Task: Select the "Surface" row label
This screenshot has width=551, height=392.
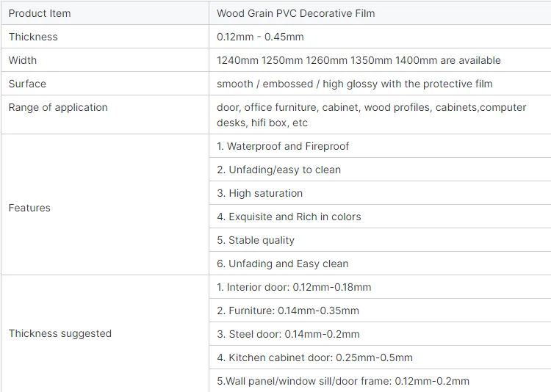Action: (x=27, y=84)
